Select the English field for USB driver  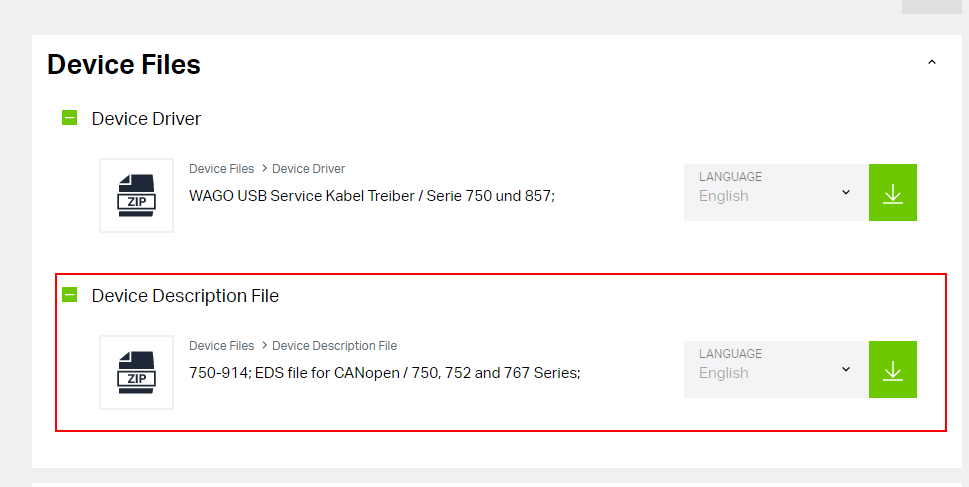pos(776,192)
